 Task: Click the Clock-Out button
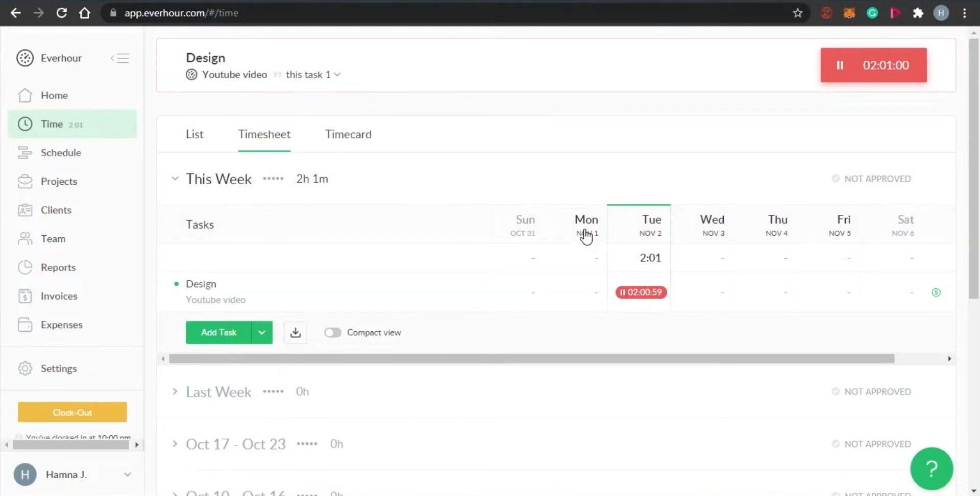[72, 412]
